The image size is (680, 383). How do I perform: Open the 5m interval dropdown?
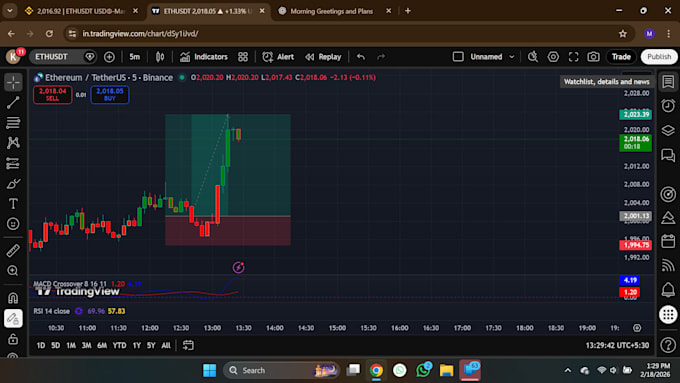(134, 57)
